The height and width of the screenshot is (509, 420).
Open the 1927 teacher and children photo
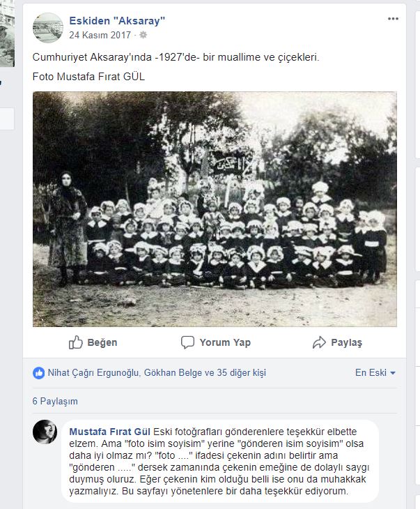click(215, 209)
